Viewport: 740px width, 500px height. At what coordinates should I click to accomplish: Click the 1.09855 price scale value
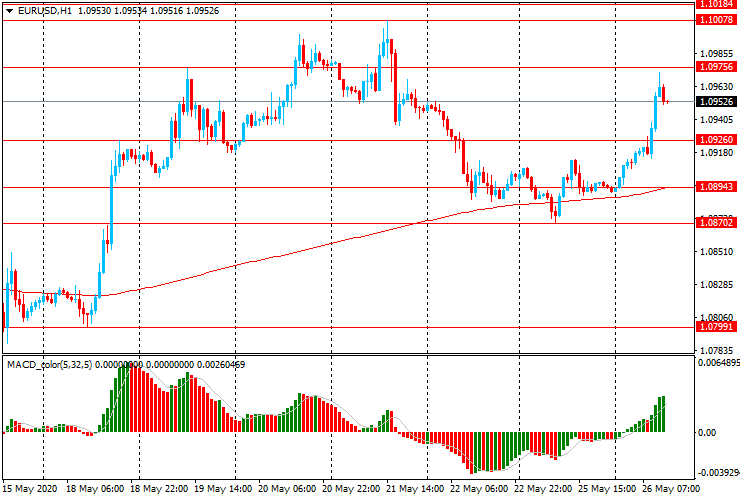coord(717,54)
